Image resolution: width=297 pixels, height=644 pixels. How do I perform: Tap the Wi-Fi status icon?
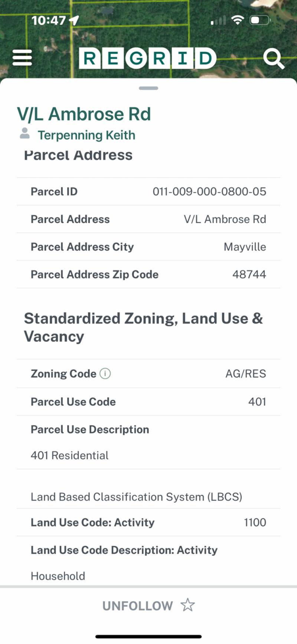coord(237,20)
